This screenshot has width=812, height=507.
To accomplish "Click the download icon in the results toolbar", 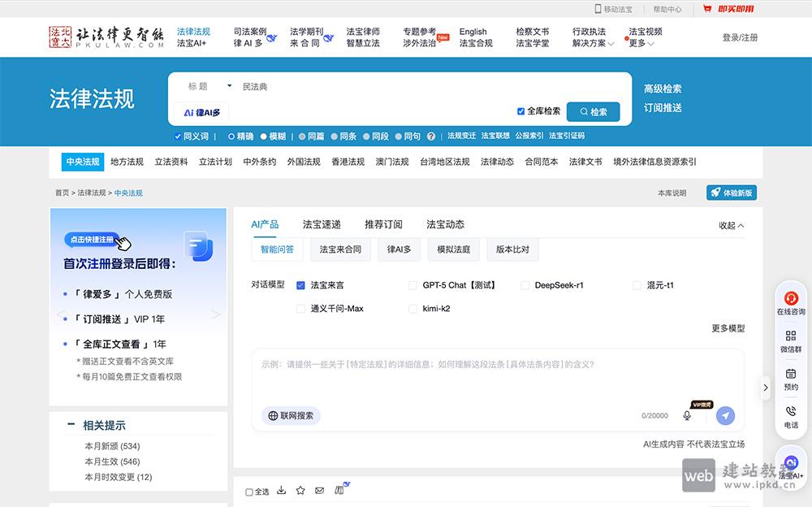I will (281, 491).
